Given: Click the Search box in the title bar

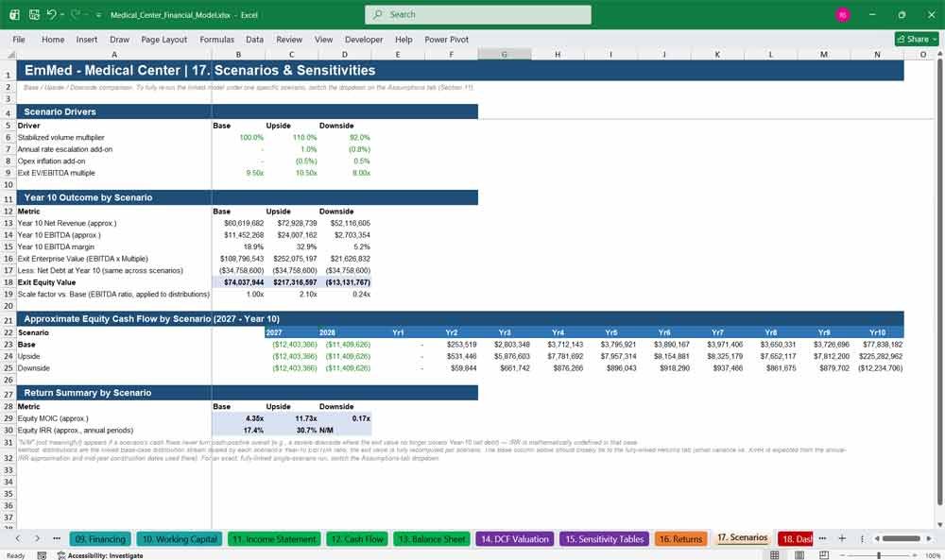Looking at the screenshot, I should pos(478,14).
